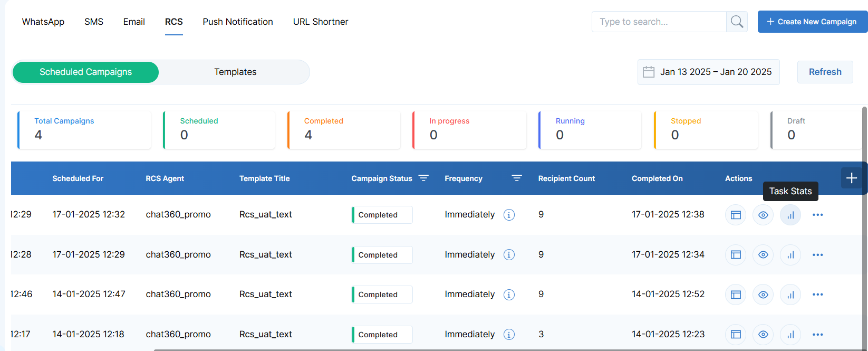
Task: Select the RCS tab
Action: 174,22
